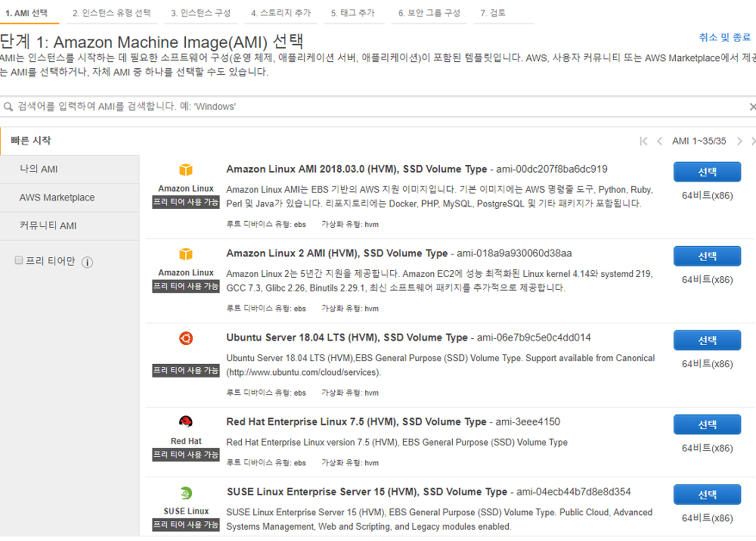Viewport: 756px width, 541px height.
Task: Click the Red Hat Enterprise Linux 7.5 title
Action: [x=356, y=421]
